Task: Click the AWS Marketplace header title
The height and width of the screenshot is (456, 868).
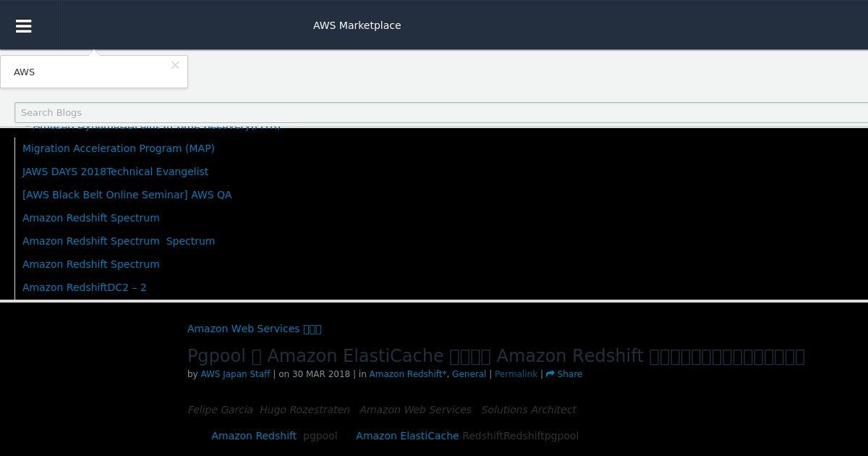Action: [357, 25]
